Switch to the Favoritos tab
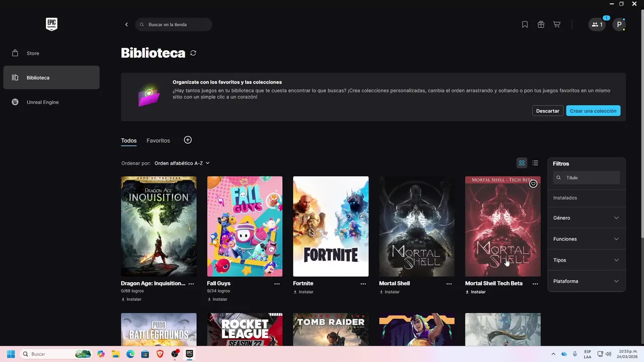The image size is (644, 362). tap(158, 140)
